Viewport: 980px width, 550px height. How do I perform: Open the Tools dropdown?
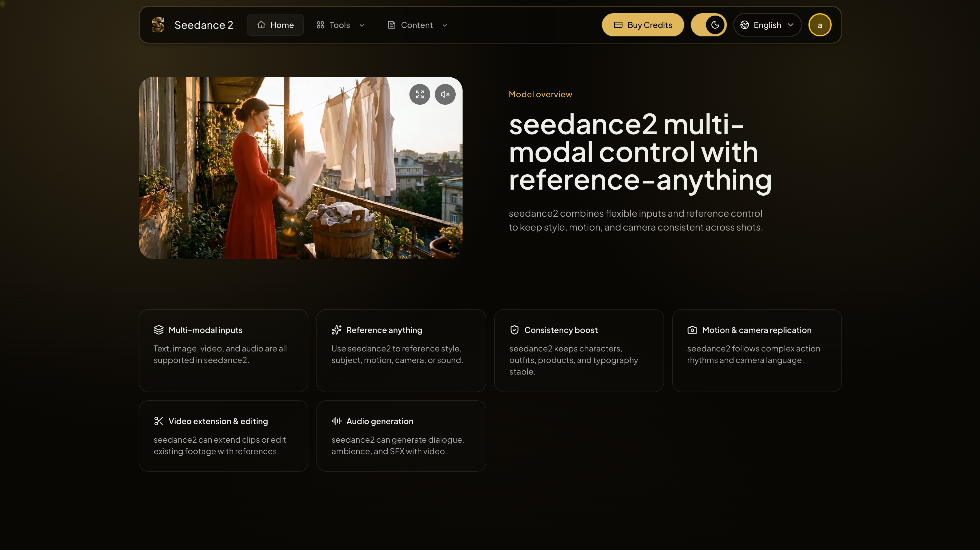340,25
